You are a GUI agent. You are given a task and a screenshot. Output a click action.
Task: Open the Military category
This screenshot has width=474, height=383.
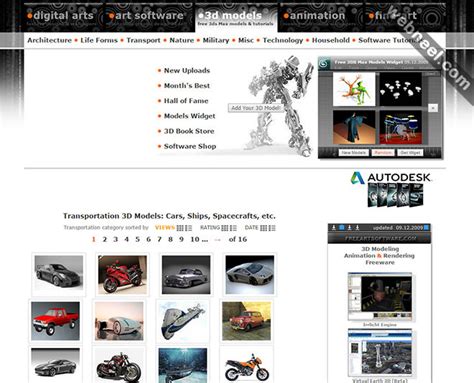[x=216, y=40]
